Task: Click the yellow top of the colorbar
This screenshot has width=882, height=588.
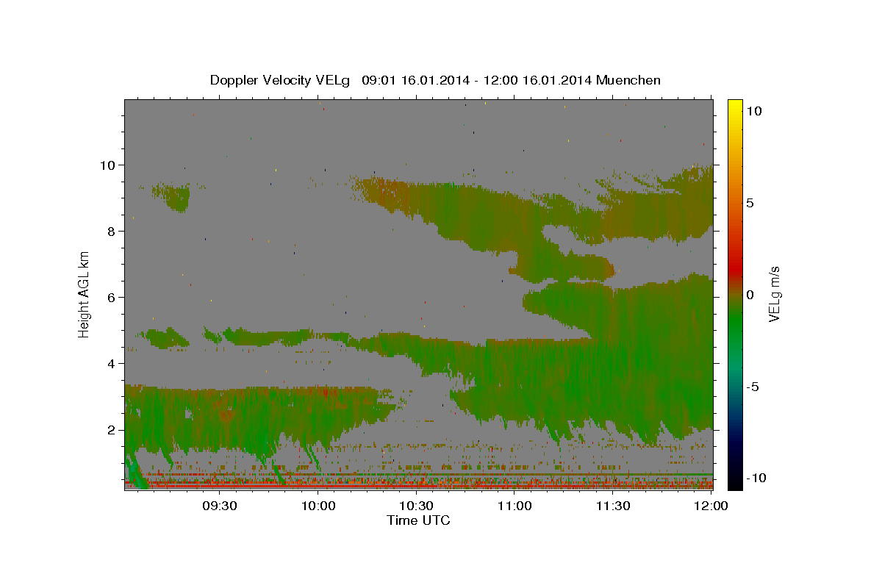Action: pos(734,104)
